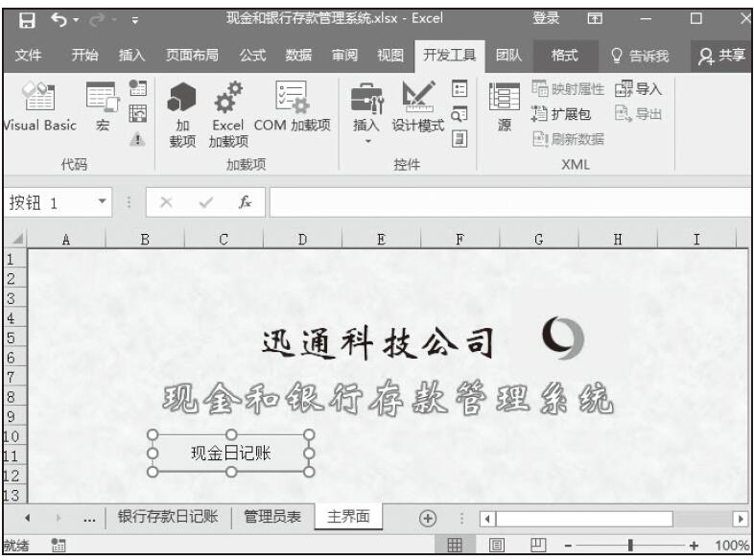Click the Macros (宏) icon
Screen dimensions: 754x560
coord(102,107)
